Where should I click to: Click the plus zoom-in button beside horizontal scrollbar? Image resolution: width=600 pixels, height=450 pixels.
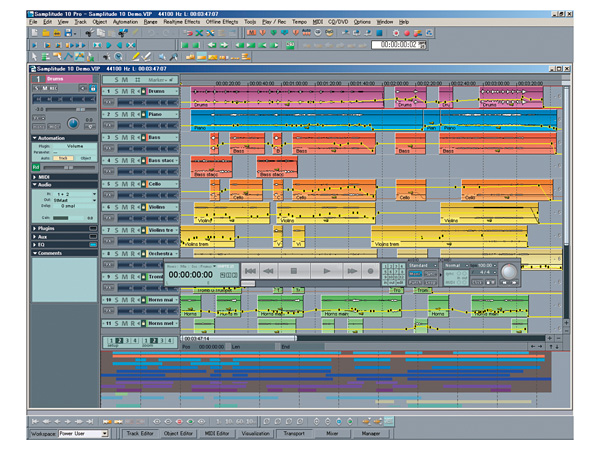[549, 338]
